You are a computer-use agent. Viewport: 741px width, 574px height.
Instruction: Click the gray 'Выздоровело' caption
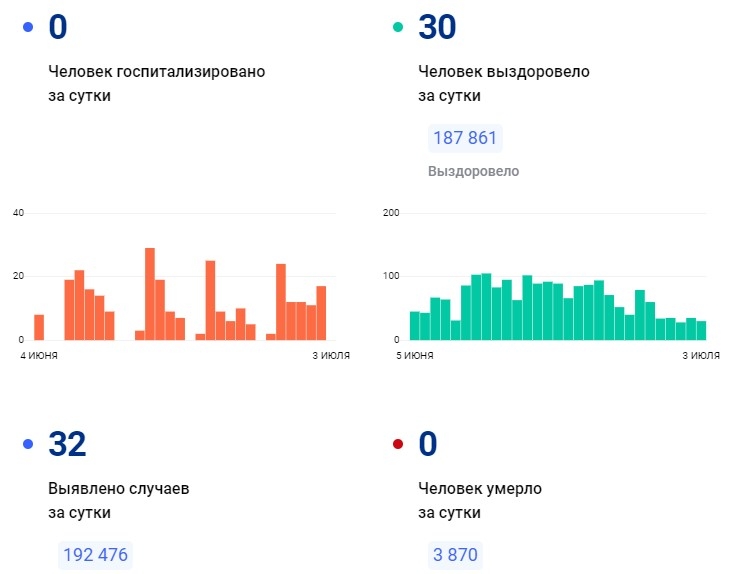(473, 171)
